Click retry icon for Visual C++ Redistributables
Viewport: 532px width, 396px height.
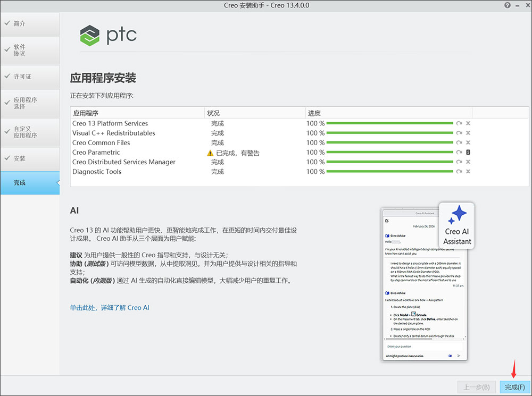pyautogui.click(x=459, y=133)
